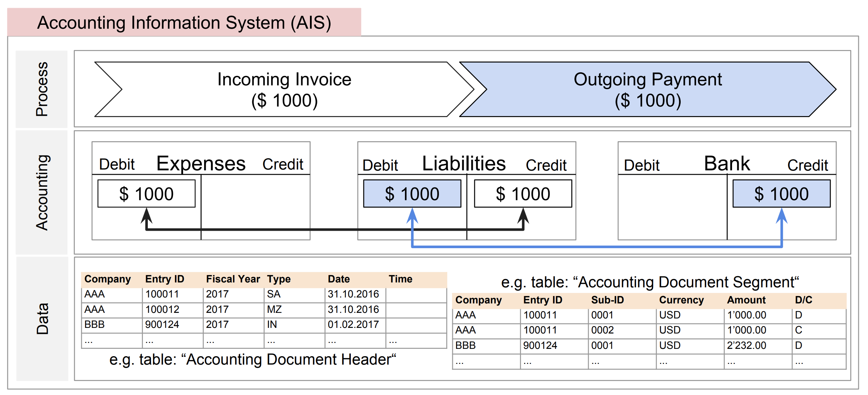This screenshot has width=868, height=395.
Task: Click the Entry ID header in the Document Header table
Action: coord(165,279)
